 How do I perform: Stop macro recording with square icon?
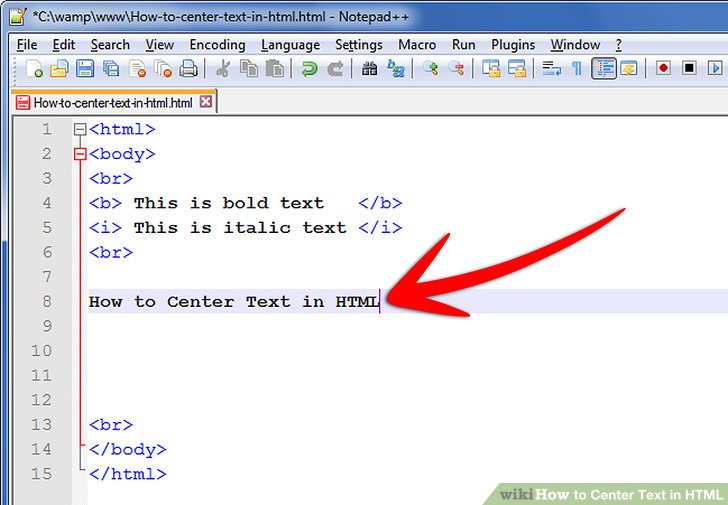pos(689,68)
